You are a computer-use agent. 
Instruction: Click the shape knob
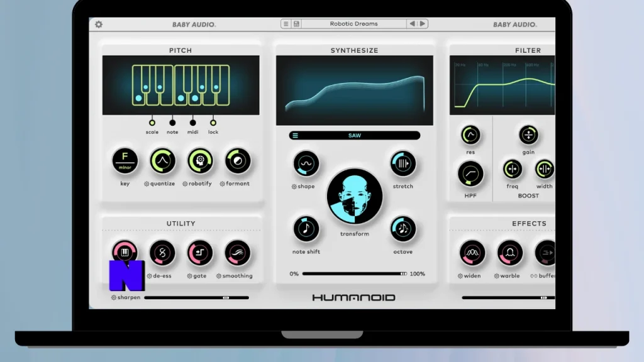306,163
